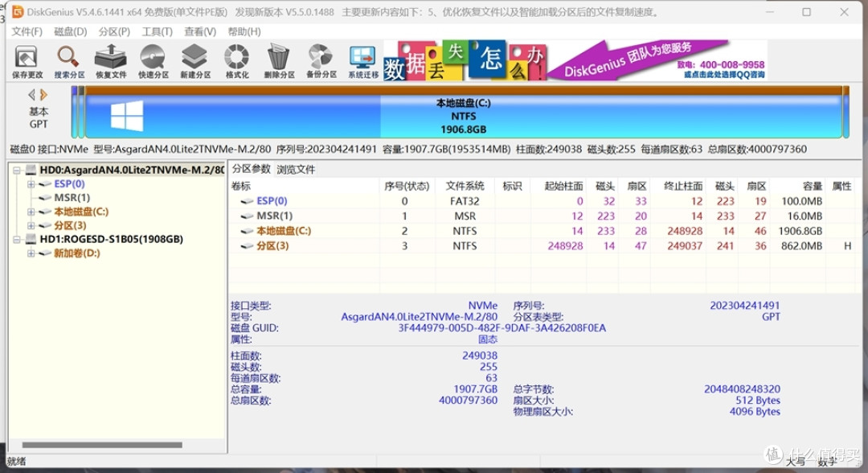This screenshot has width=868, height=473.
Task: Click the 文件系统 column header
Action: tap(465, 186)
